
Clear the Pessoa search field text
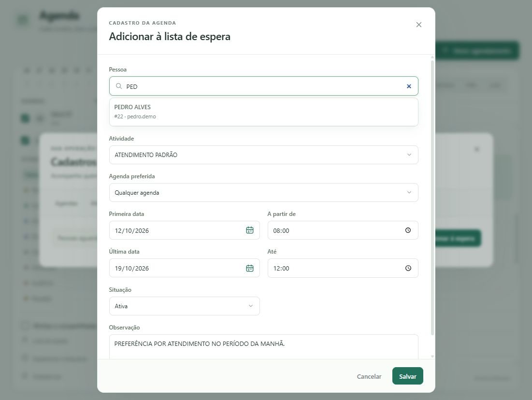(x=409, y=86)
